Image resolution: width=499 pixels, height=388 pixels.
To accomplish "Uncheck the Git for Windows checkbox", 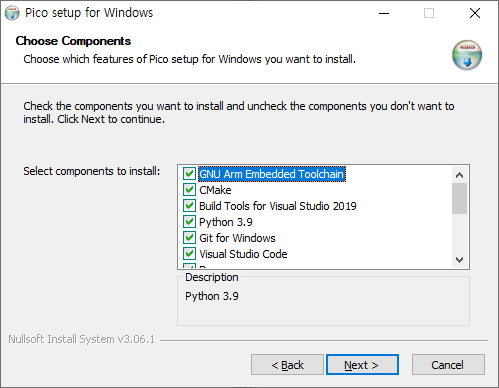I will [189, 238].
